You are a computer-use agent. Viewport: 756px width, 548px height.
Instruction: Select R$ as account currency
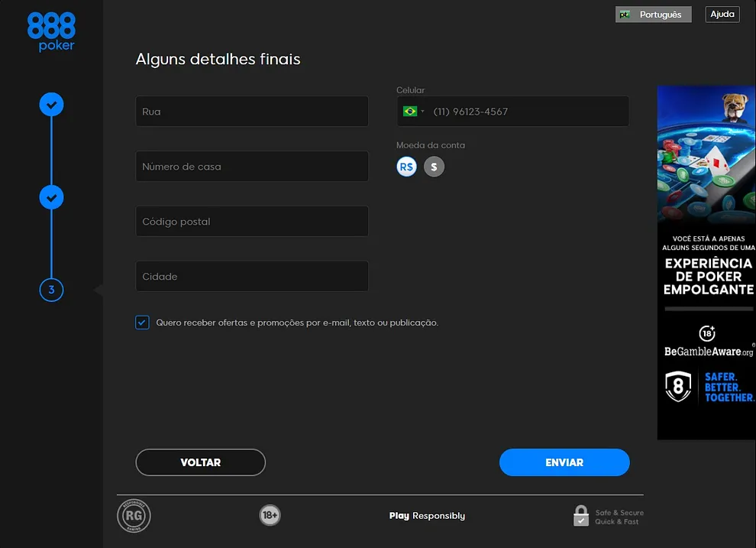point(406,167)
